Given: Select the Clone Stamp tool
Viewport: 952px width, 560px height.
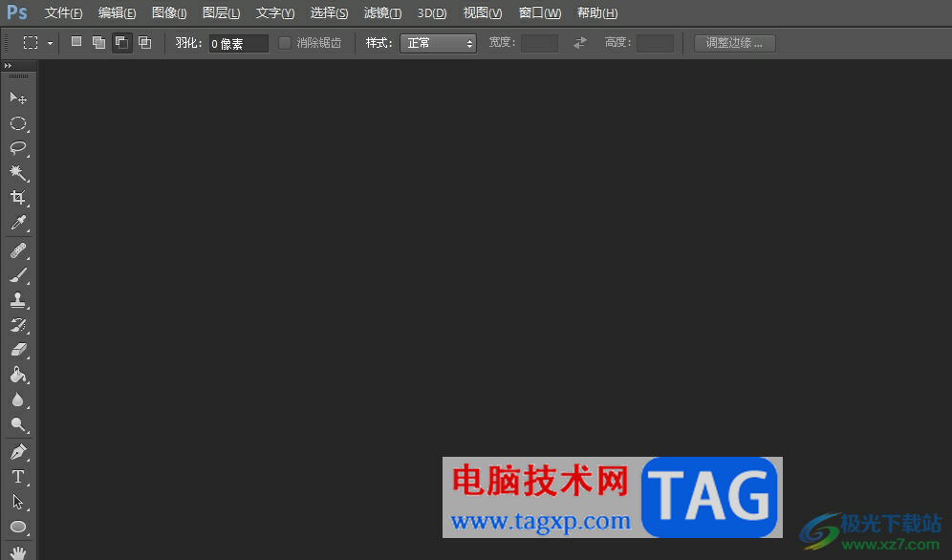Looking at the screenshot, I should [18, 300].
